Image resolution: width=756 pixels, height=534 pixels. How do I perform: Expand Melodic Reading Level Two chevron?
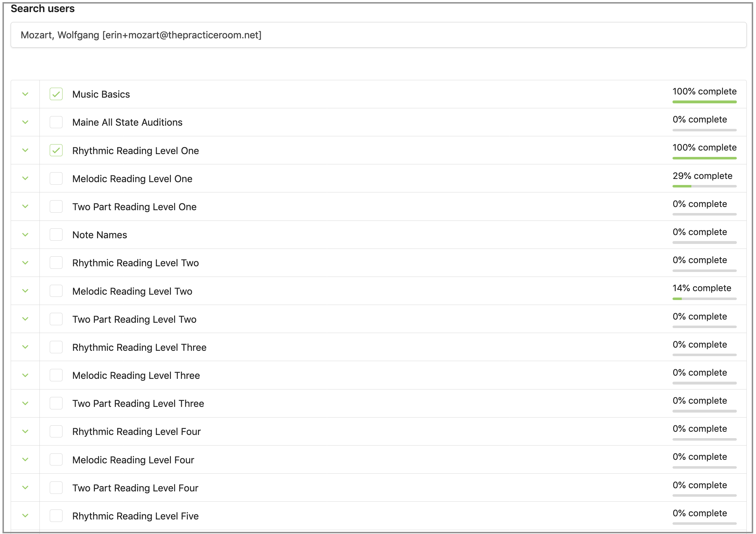(25, 291)
